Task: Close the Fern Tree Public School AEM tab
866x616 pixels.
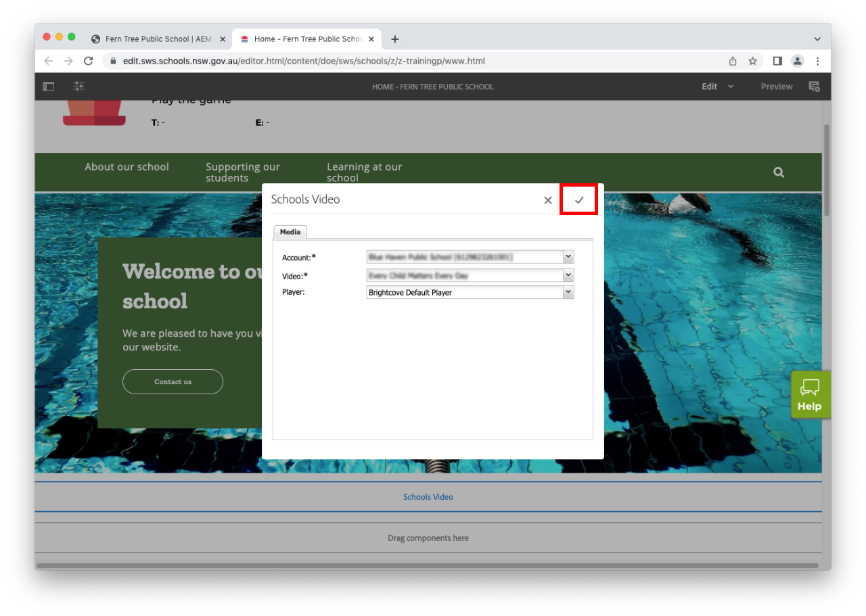Action: [223, 39]
